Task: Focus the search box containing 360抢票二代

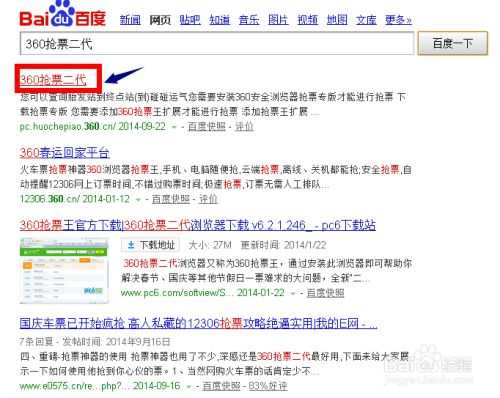Action: [x=217, y=43]
